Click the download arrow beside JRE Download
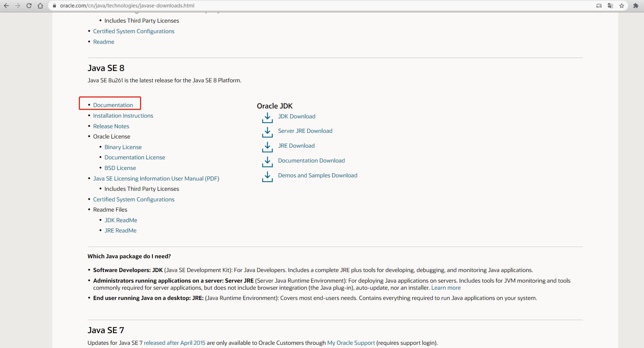This screenshot has height=348, width=644. tap(267, 147)
